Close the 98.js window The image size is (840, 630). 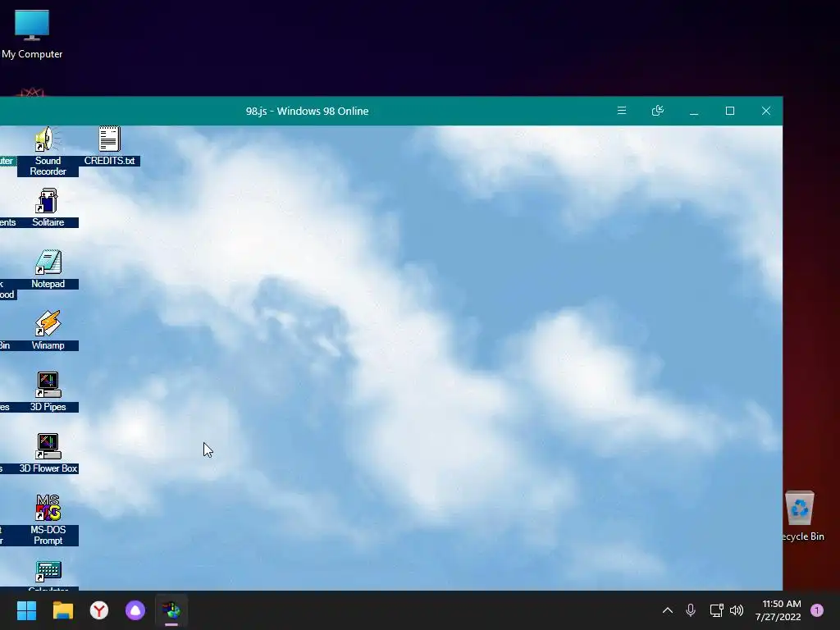766,111
